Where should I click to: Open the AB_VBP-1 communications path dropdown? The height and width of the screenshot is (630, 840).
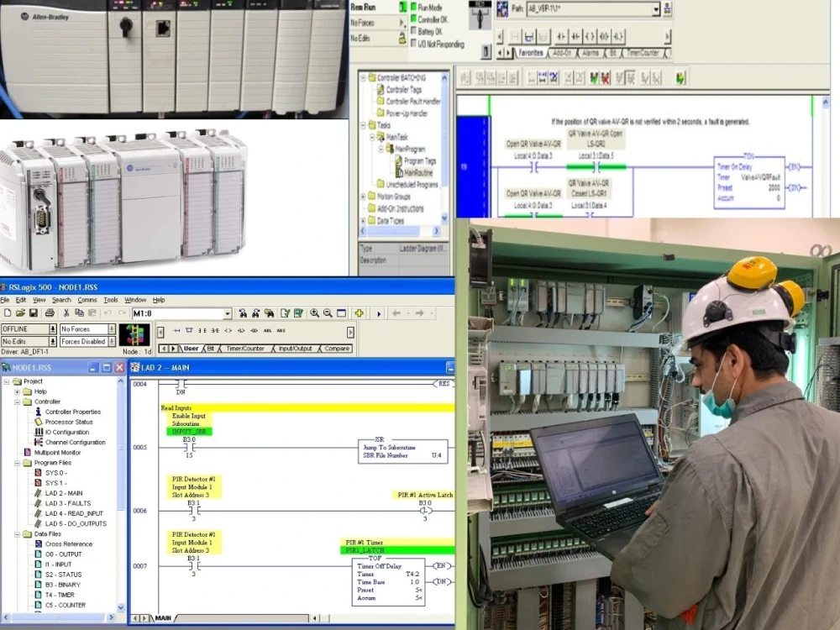coord(655,9)
